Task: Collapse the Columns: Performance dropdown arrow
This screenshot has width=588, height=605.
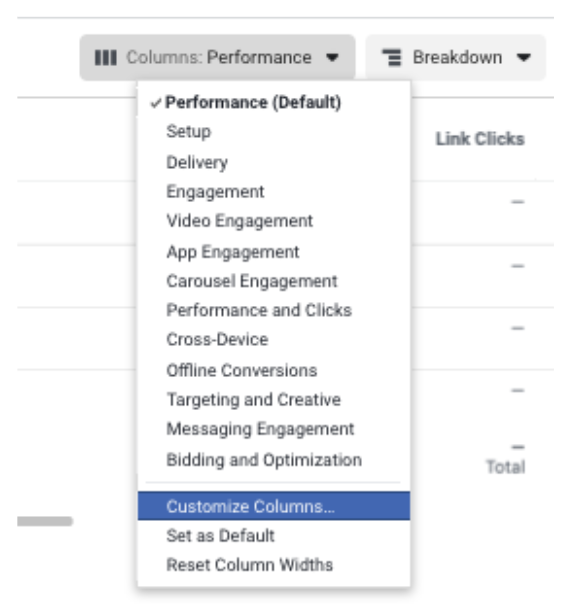Action: click(332, 57)
